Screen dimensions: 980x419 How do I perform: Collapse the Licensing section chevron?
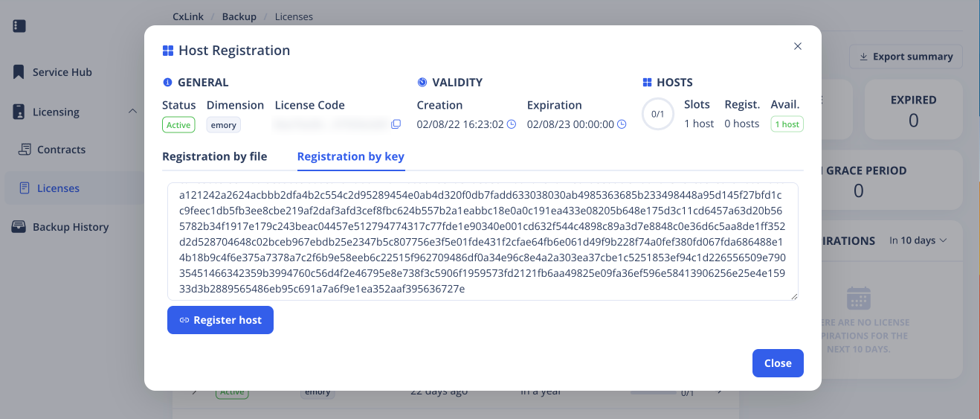pos(132,112)
